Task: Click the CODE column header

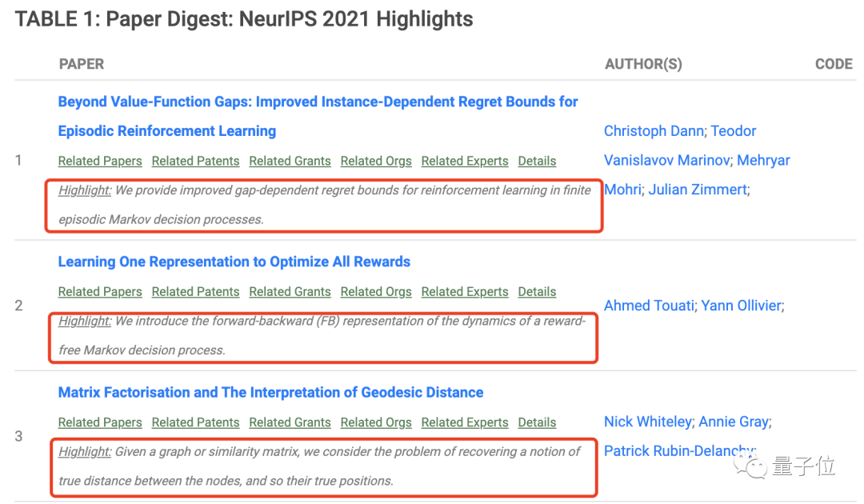Action: [834, 64]
